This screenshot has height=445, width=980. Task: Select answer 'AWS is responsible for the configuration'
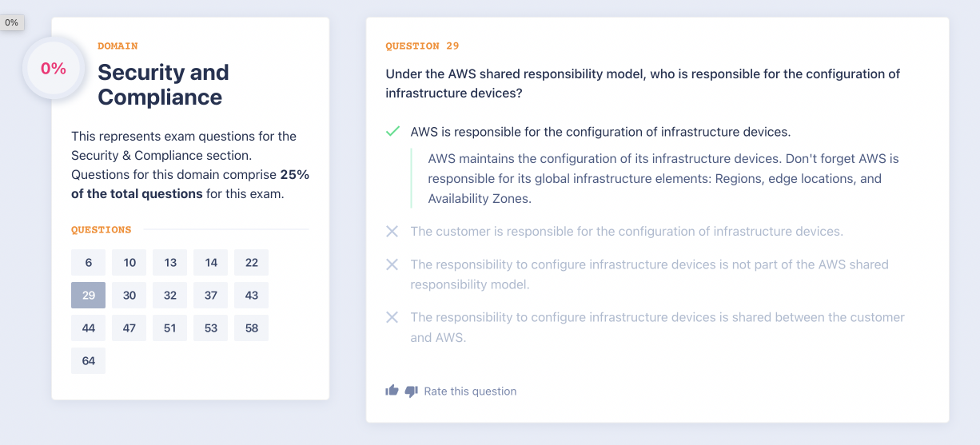(x=600, y=132)
